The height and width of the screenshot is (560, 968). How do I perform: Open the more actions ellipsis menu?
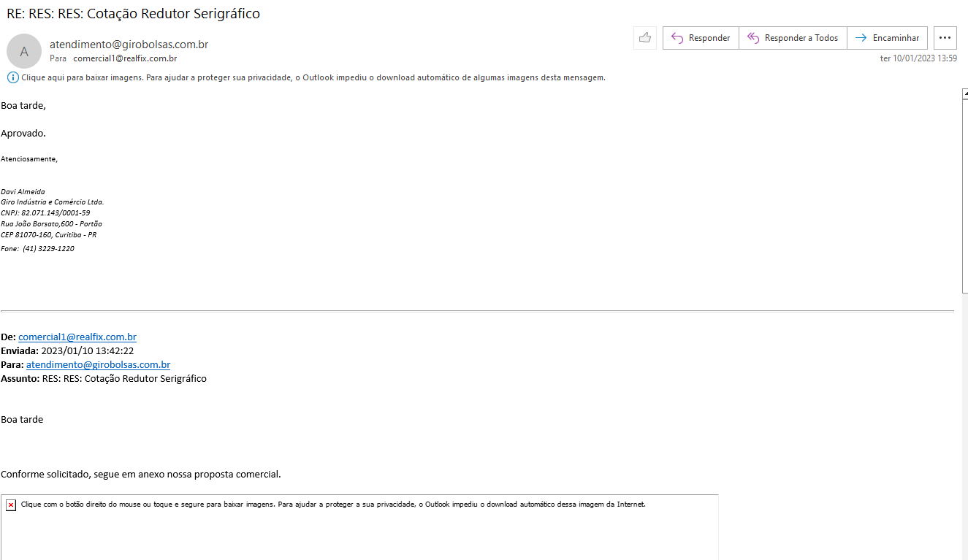click(945, 38)
